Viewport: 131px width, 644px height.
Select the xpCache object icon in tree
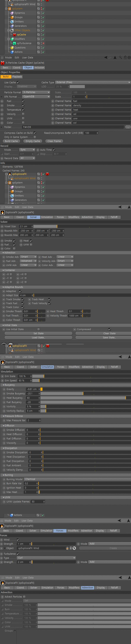click(x=14, y=35)
